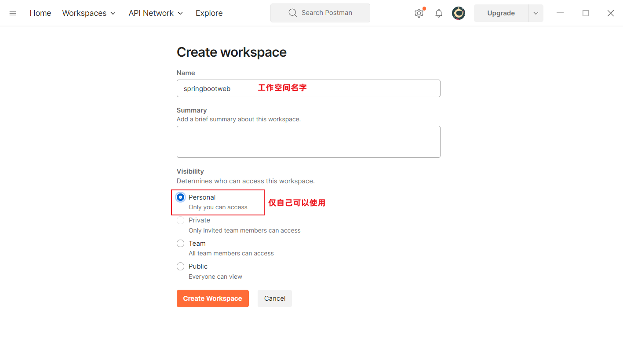Open the notifications bell
Viewport: 623px width, 364px height.
tap(438, 13)
